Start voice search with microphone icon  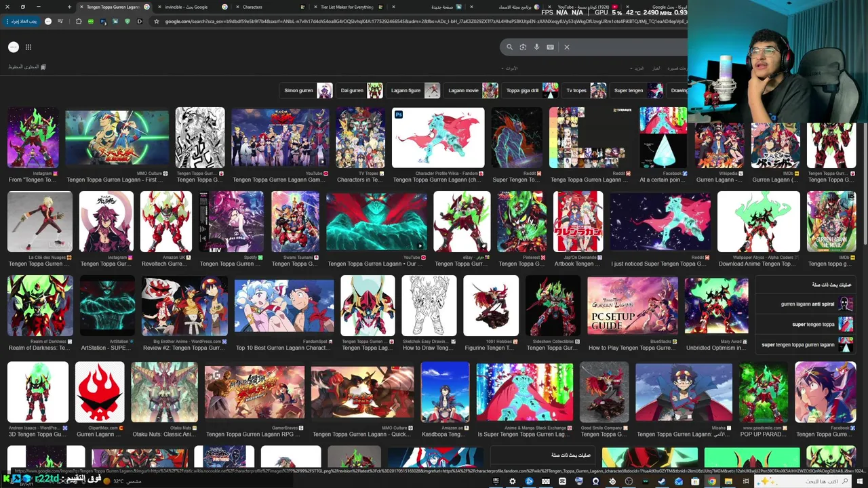[536, 47]
